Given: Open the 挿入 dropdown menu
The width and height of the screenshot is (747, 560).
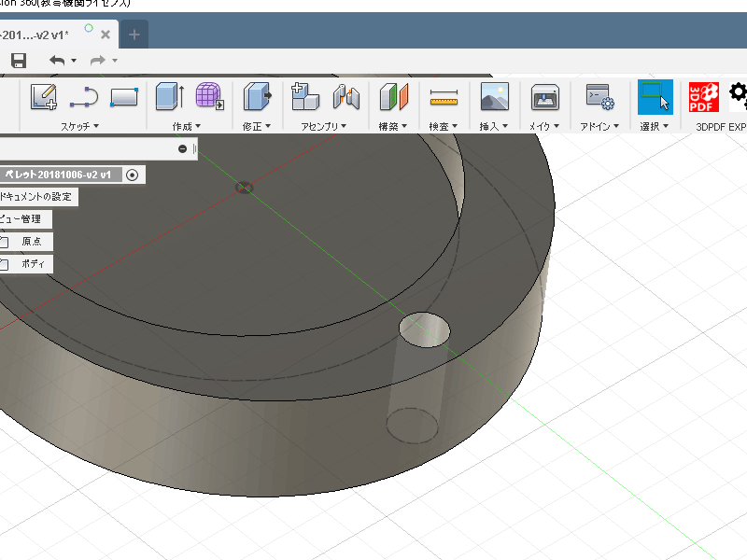Looking at the screenshot, I should 494,126.
